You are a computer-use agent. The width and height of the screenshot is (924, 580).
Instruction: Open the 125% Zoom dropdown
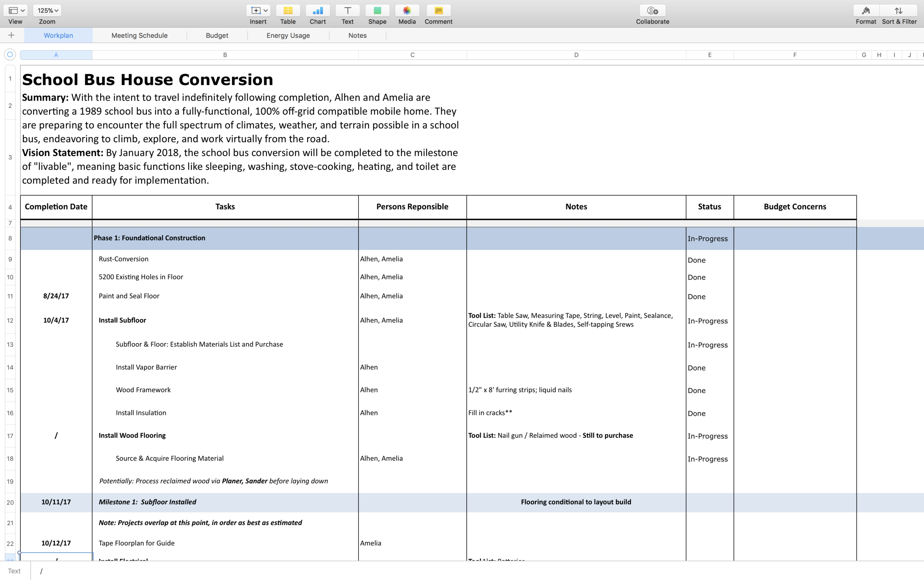47,10
